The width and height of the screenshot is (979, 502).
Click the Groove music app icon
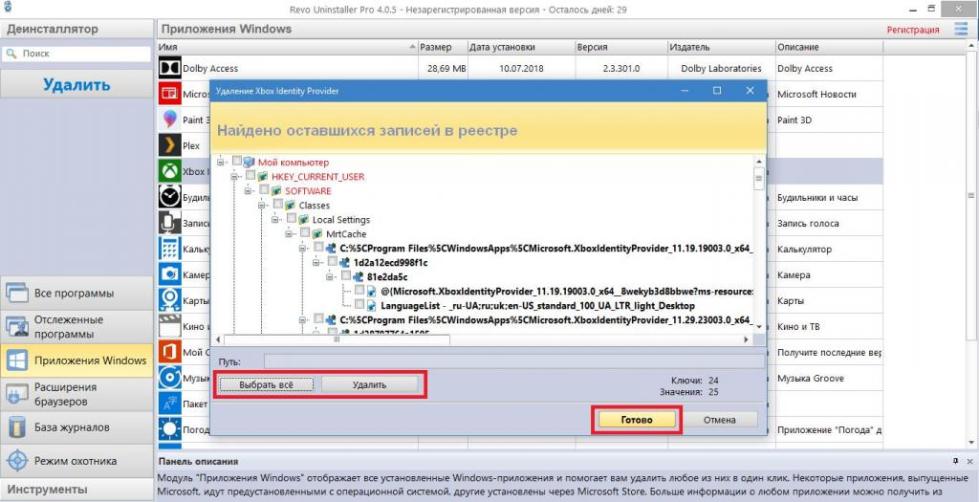pyautogui.click(x=169, y=378)
